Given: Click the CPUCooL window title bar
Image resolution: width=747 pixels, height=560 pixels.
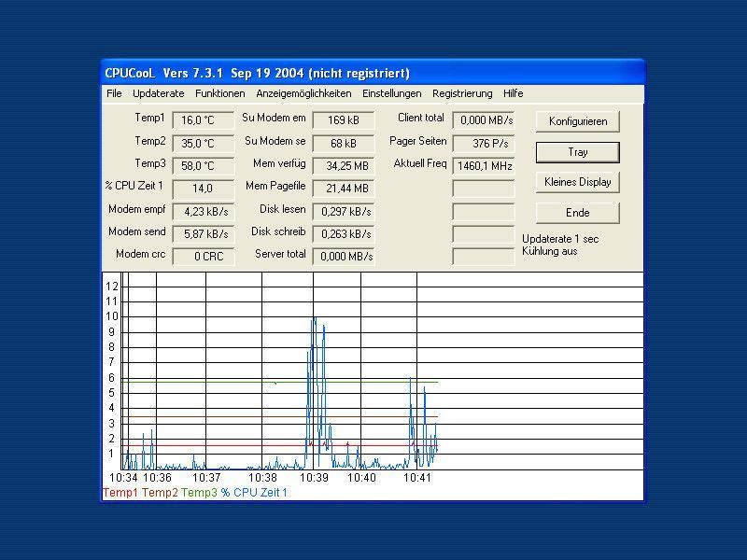Looking at the screenshot, I should point(373,73).
